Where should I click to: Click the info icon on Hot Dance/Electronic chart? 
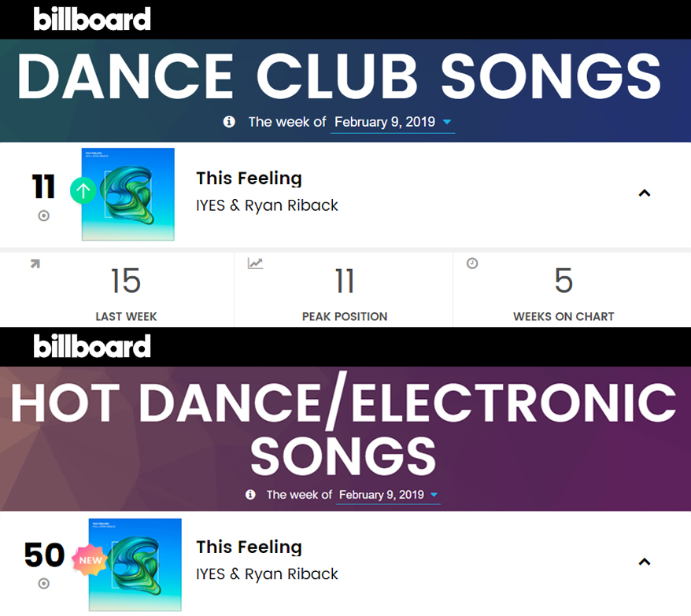point(249,496)
